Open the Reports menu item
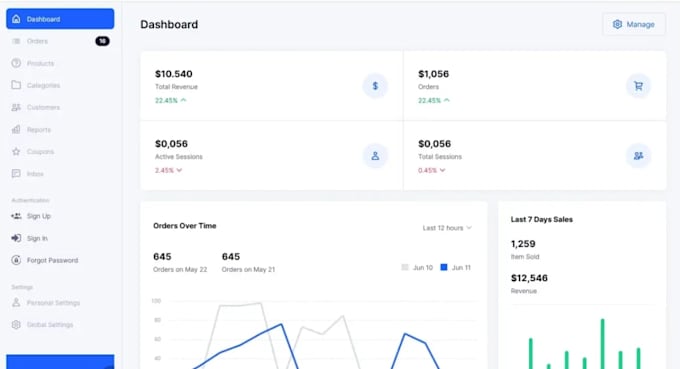680x369 pixels. pos(60,129)
